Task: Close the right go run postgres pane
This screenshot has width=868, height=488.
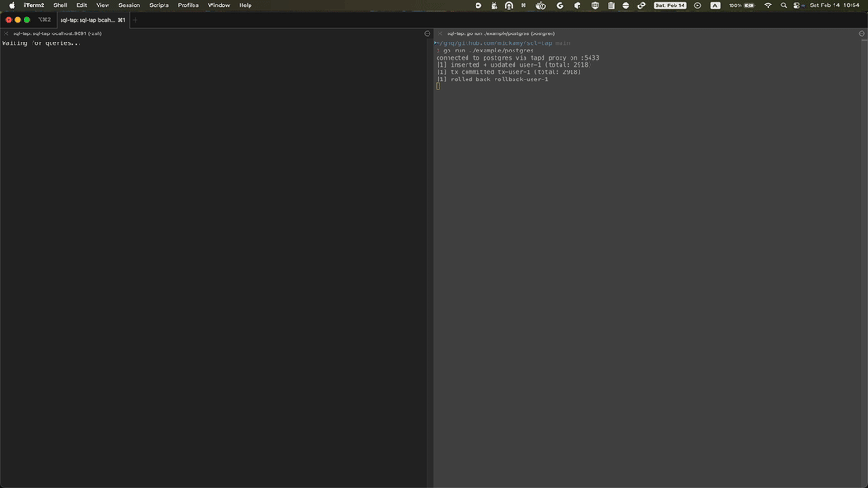Action: coord(440,33)
